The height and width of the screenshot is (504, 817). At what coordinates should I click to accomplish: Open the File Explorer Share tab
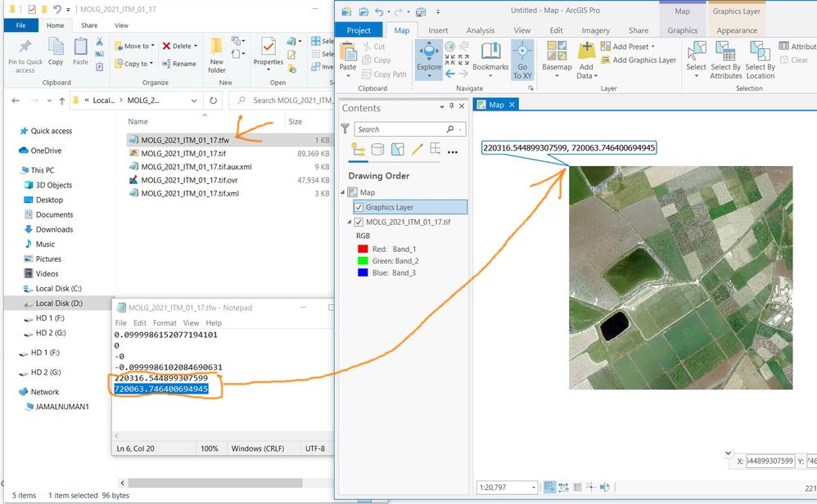click(89, 25)
